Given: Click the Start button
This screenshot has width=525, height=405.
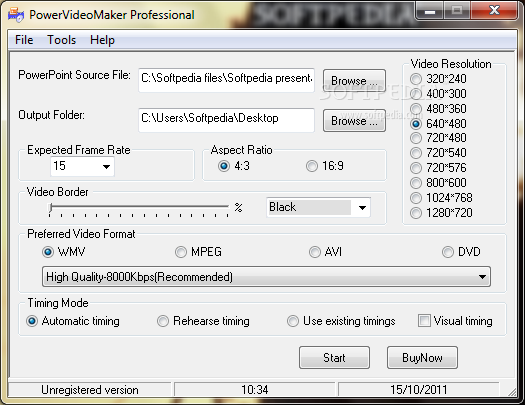Looking at the screenshot, I should pyautogui.click(x=334, y=358).
